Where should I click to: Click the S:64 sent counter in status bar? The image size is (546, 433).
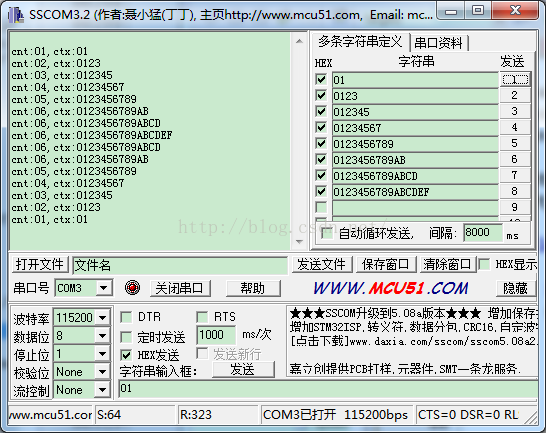coord(135,415)
